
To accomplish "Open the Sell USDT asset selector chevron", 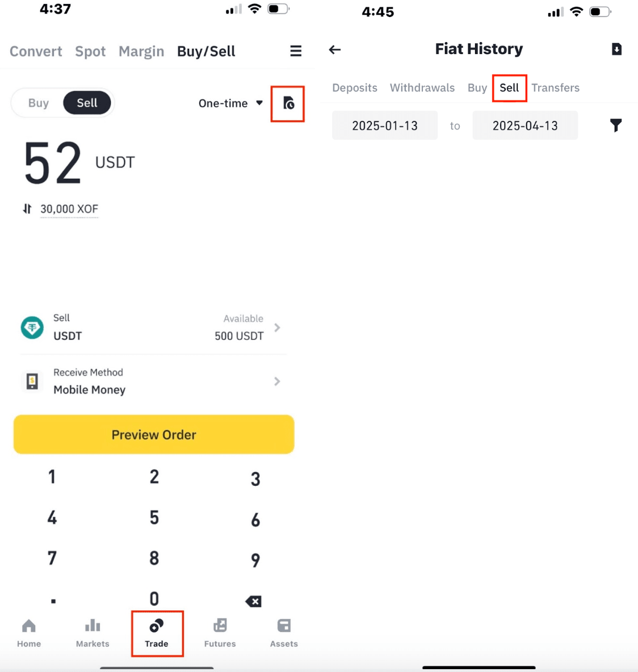I will (277, 327).
